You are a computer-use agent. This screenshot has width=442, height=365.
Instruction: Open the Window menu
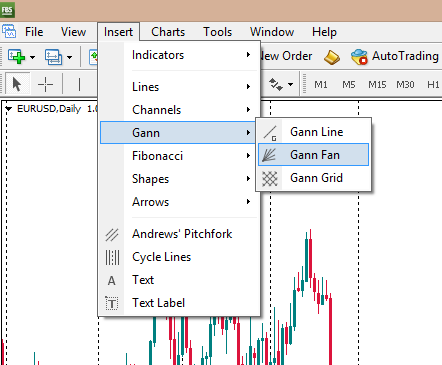tap(272, 32)
